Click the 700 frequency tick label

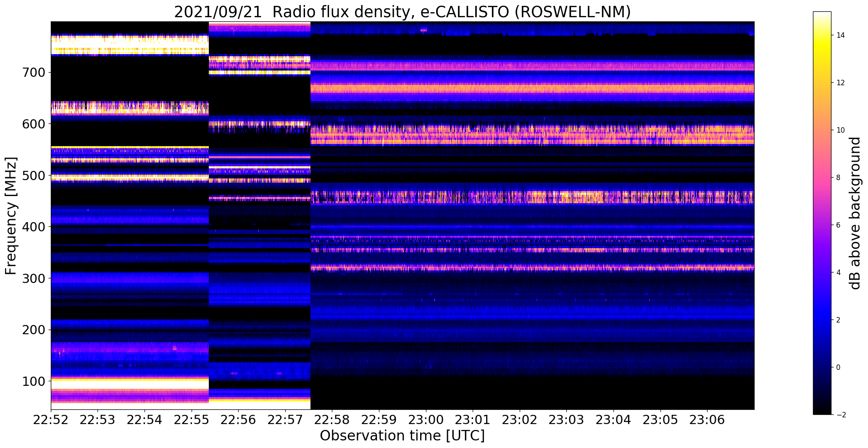33,73
